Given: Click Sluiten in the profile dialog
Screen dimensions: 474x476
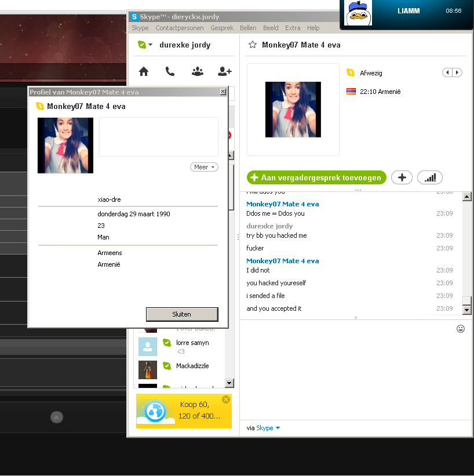Looking at the screenshot, I should (182, 314).
